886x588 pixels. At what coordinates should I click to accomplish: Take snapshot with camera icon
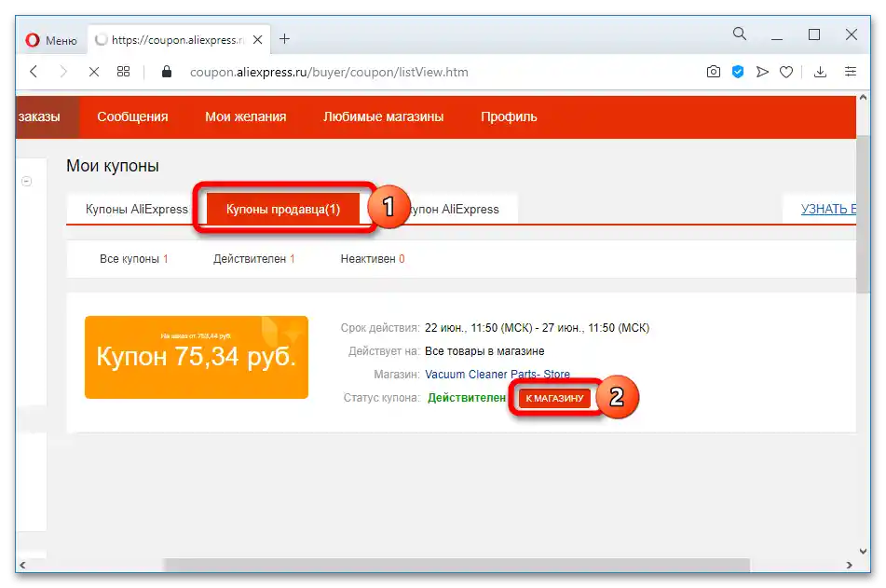(x=713, y=72)
